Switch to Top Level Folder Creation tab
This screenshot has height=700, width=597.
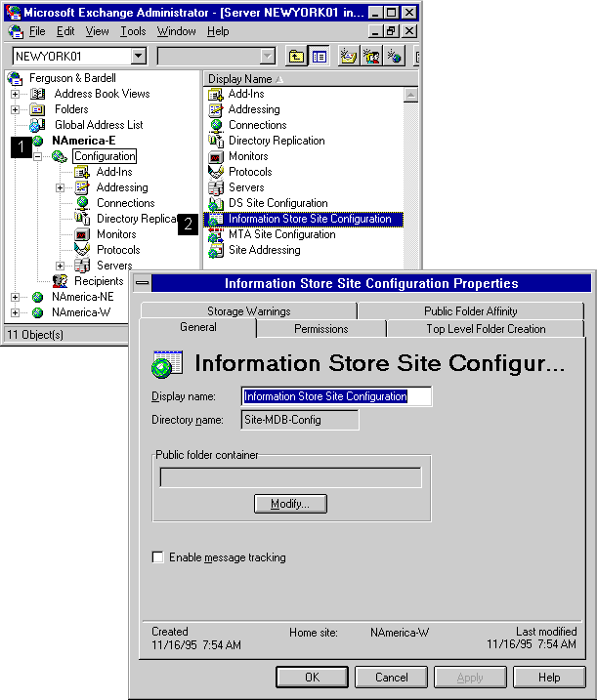[x=486, y=329]
